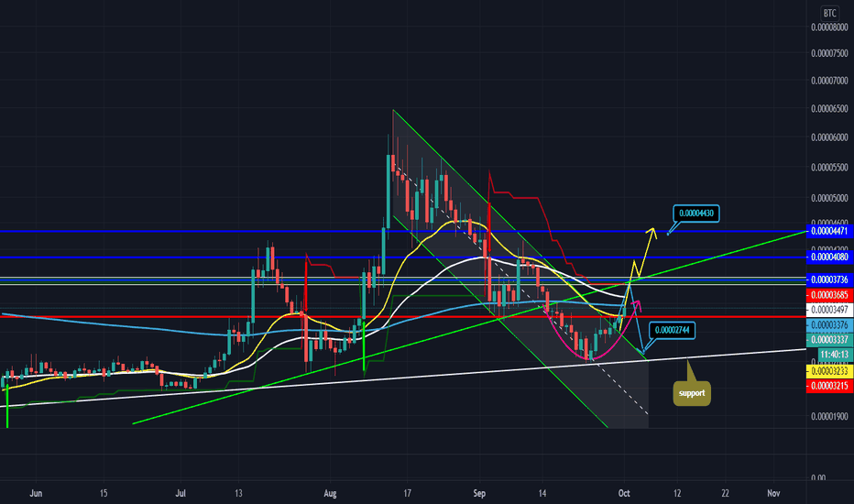
Task: Click the green 0.00003337 current price label
Action: tap(829, 339)
